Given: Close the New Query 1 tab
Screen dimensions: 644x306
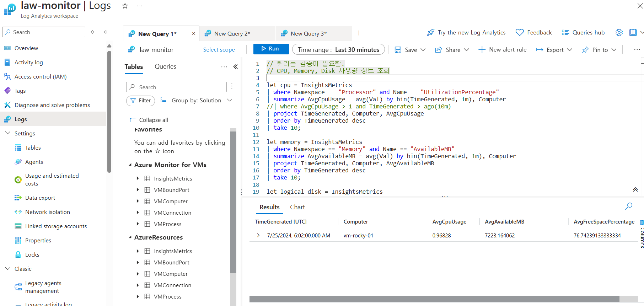Looking at the screenshot, I should click(193, 33).
